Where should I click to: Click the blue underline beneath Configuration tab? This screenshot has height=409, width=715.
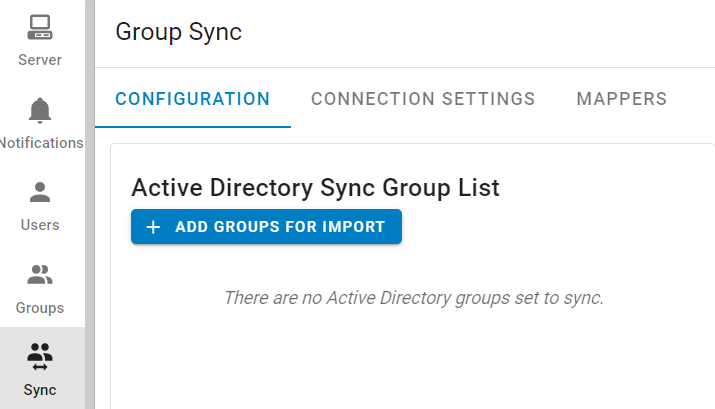pyautogui.click(x=193, y=127)
